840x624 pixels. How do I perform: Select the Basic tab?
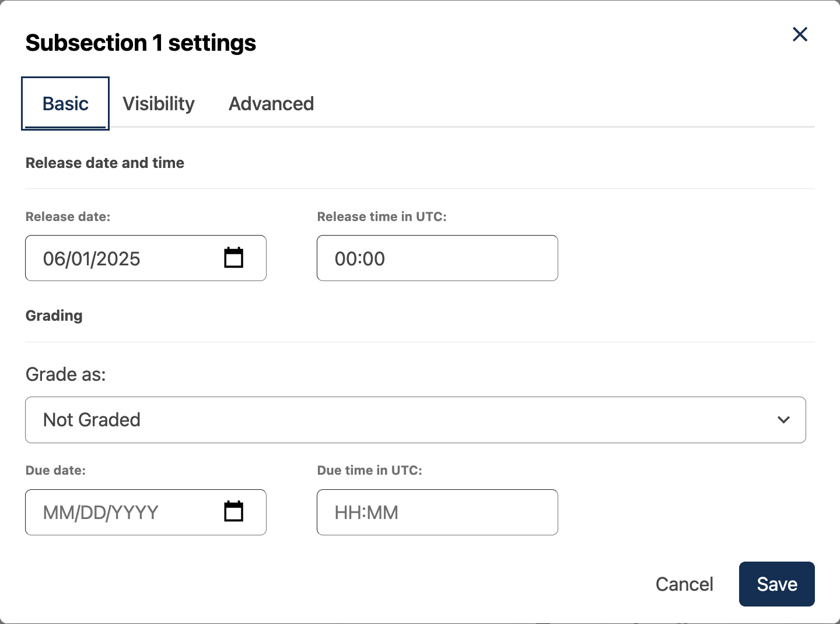tap(65, 103)
